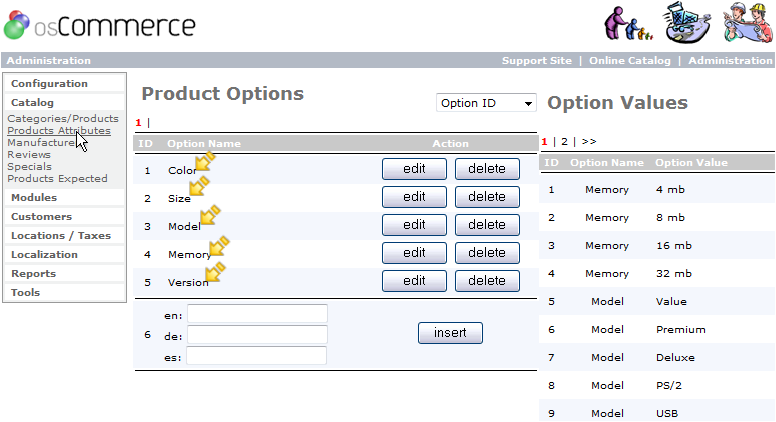
Task: Click the yellow arrow beside Color
Action: (205, 162)
